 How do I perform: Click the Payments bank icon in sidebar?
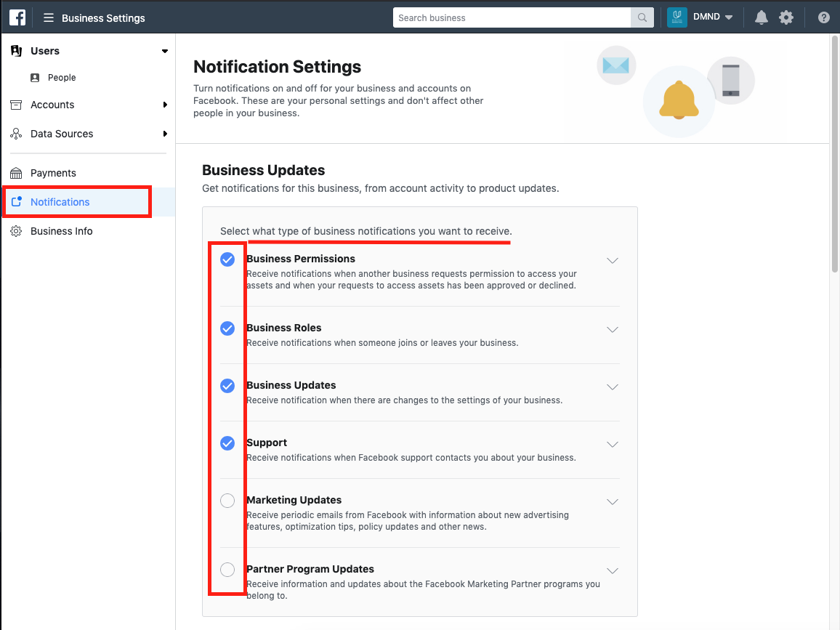[x=16, y=173]
